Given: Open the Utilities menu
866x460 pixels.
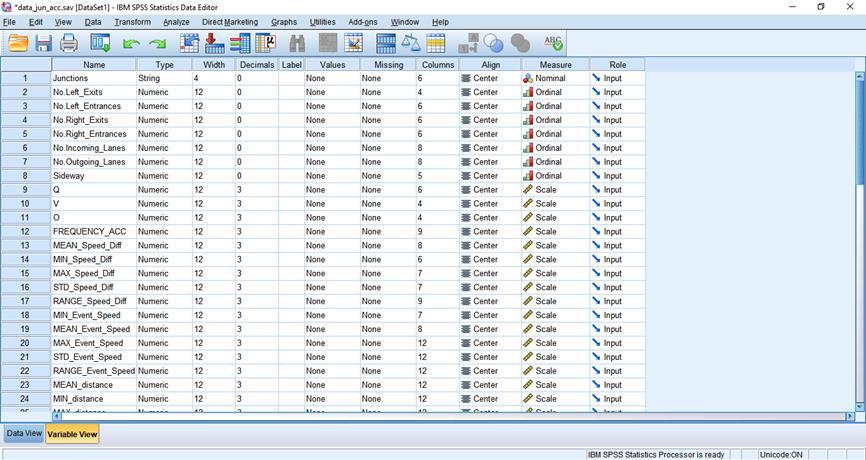Looking at the screenshot, I should (x=323, y=22).
